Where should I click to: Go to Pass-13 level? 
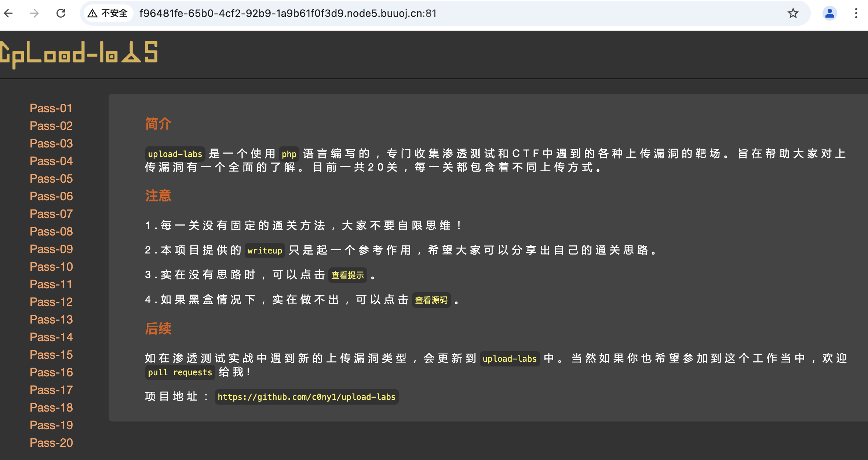coord(51,320)
